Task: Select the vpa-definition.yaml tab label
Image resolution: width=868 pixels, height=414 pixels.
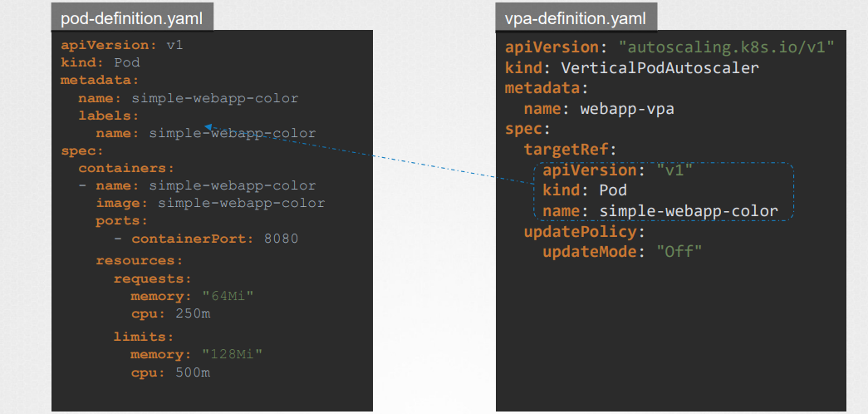Action: tap(576, 19)
